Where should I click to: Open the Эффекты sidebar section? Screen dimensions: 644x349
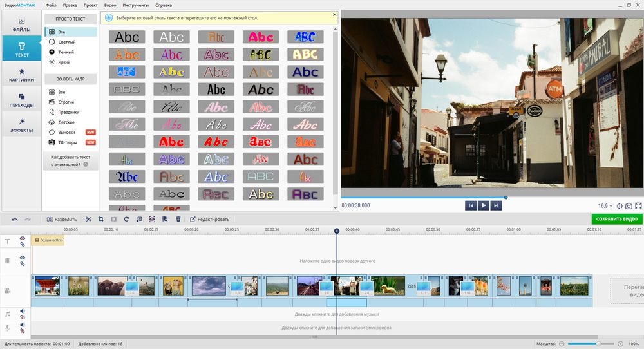[x=22, y=125]
